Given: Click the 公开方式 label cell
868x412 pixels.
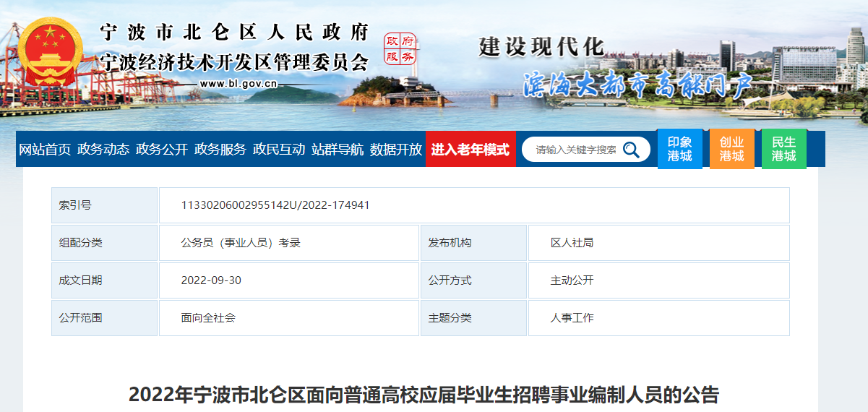Looking at the screenshot, I should (x=473, y=280).
